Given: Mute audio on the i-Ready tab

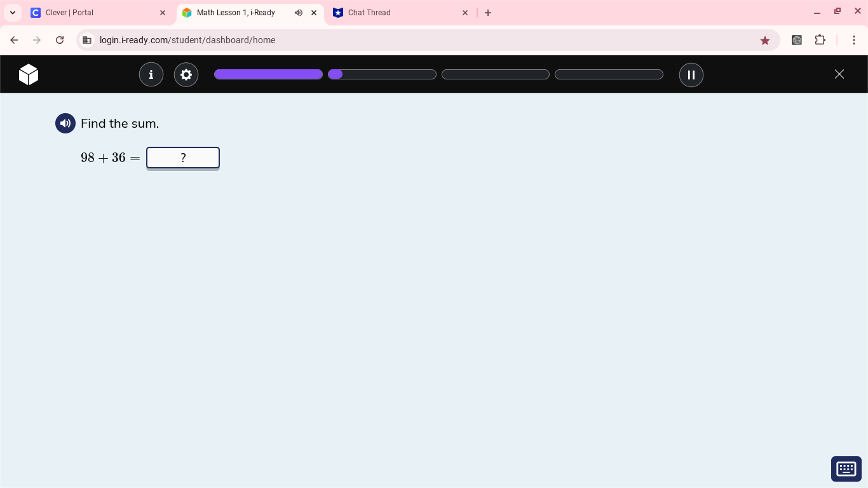Looking at the screenshot, I should pyautogui.click(x=299, y=13).
